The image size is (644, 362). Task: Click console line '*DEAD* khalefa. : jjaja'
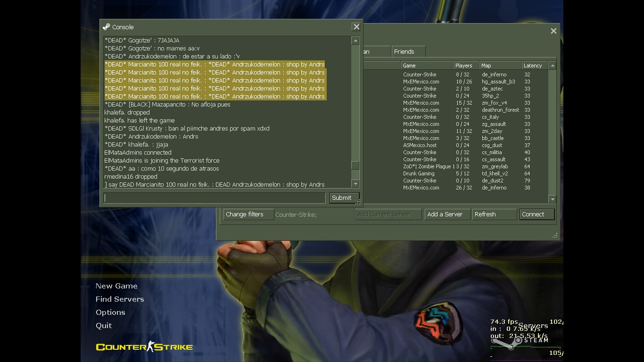(136, 145)
